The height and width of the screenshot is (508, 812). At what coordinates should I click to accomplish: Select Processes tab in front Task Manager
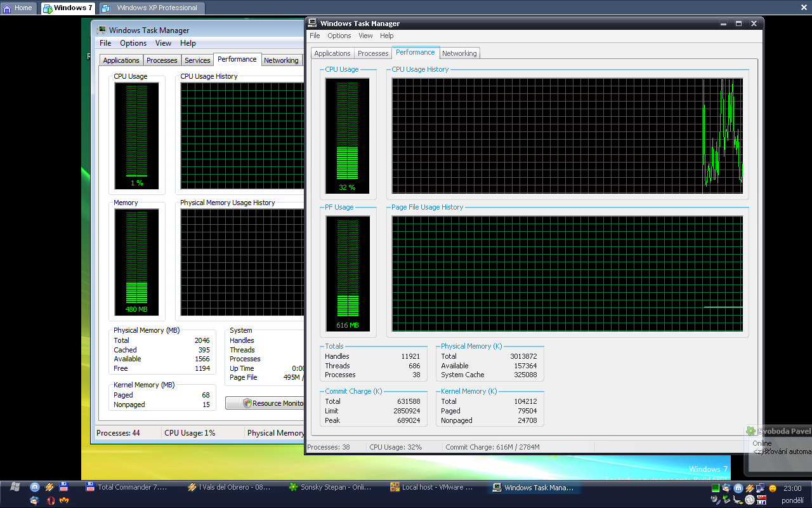pos(373,53)
